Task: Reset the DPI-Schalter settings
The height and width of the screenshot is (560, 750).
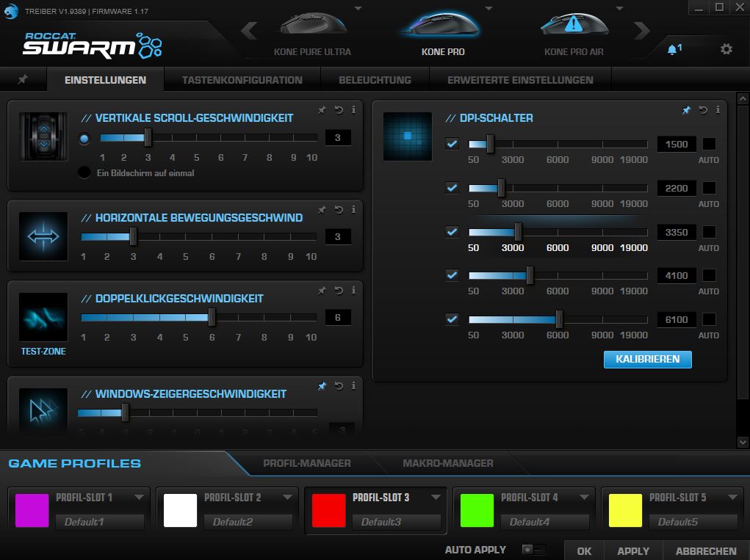Action: 703,110
